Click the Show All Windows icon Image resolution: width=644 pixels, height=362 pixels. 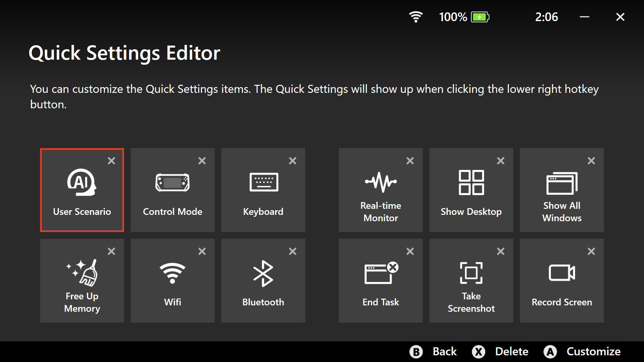561,183
